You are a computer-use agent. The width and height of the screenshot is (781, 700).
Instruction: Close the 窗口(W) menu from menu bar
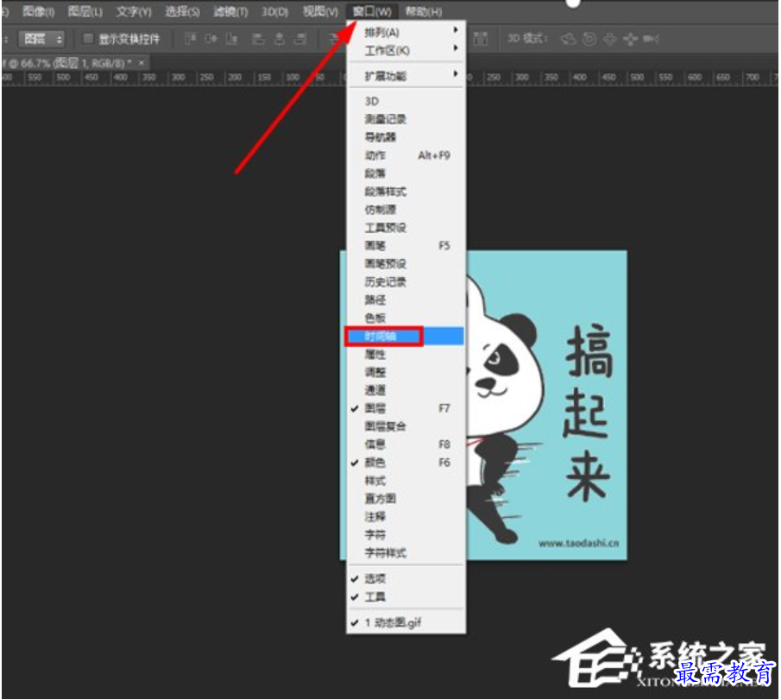[372, 11]
